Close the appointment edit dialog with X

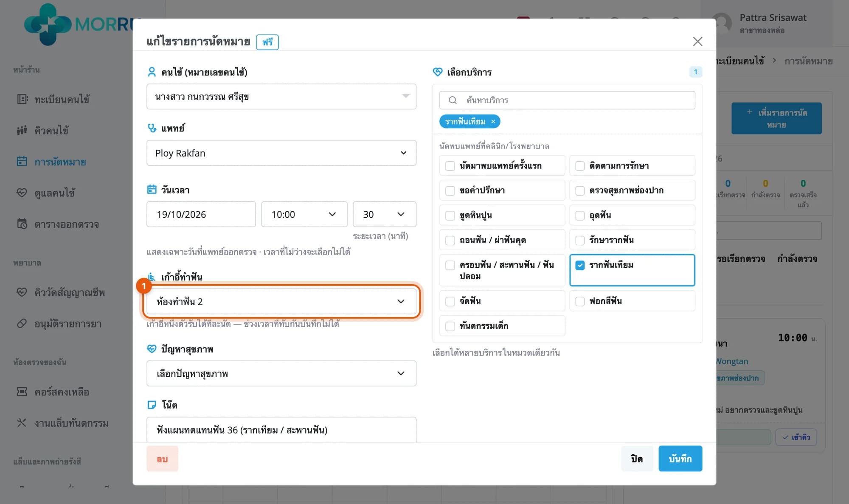click(x=697, y=41)
